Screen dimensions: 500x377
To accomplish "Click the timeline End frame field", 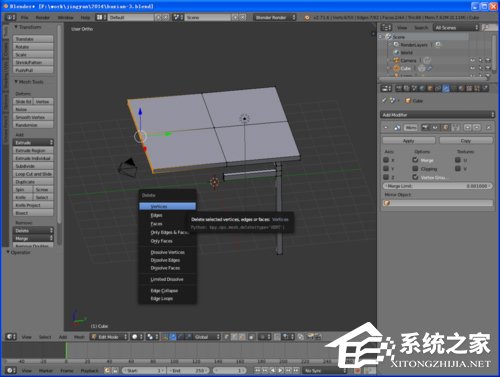I will pyautogui.click(x=188, y=370).
